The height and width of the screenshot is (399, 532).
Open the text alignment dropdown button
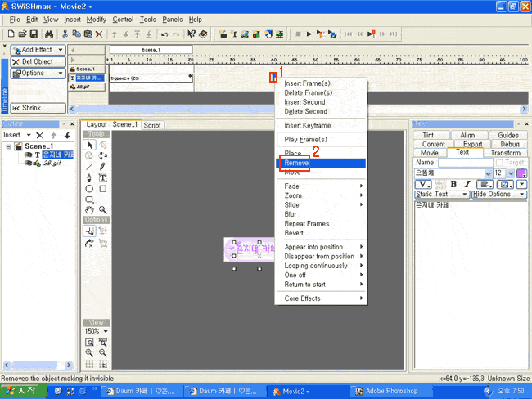click(485, 185)
